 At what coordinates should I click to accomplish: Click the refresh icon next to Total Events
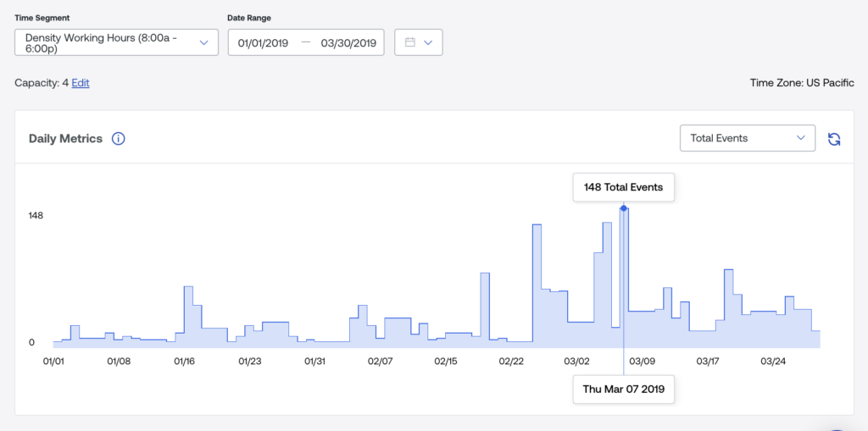(834, 139)
